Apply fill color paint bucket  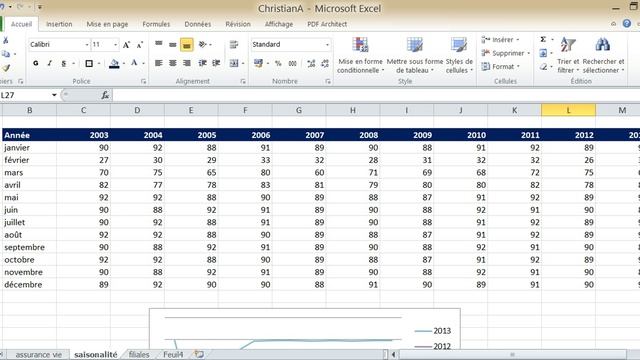tap(114, 63)
